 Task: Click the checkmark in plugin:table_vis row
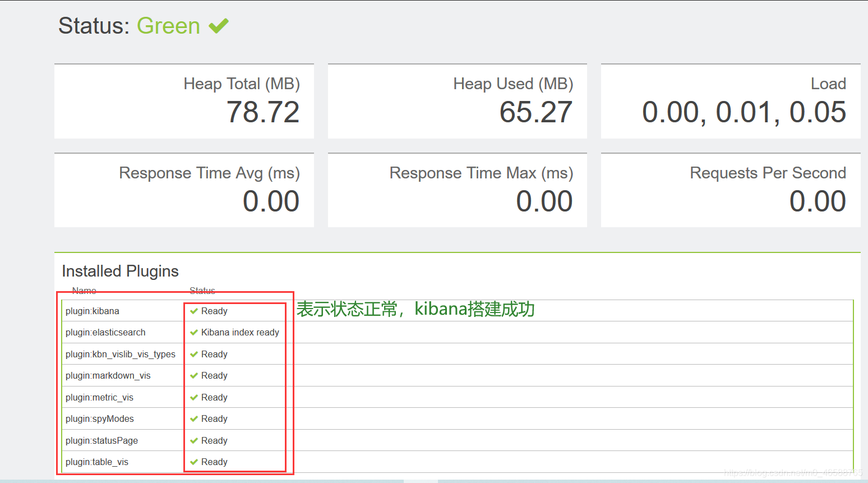(x=194, y=462)
